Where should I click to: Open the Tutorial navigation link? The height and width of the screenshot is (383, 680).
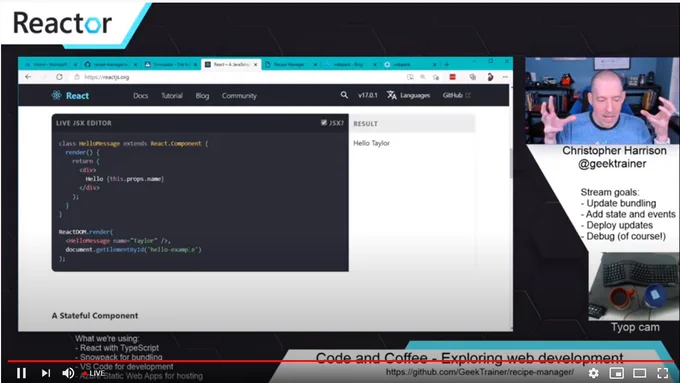(x=172, y=95)
